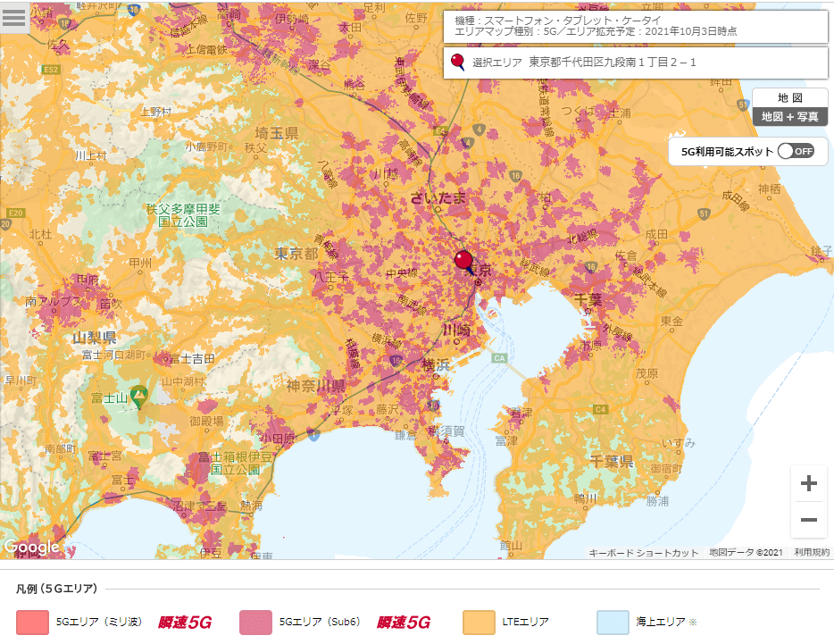Click the 富士山 map label
This screenshot has height=644, width=834.
(109, 398)
